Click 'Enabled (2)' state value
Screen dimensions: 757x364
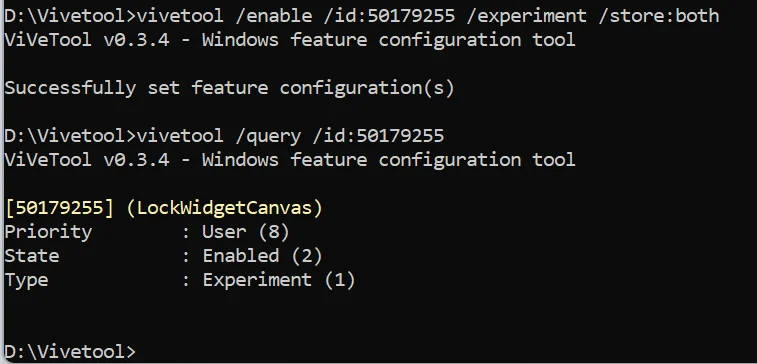pos(262,256)
